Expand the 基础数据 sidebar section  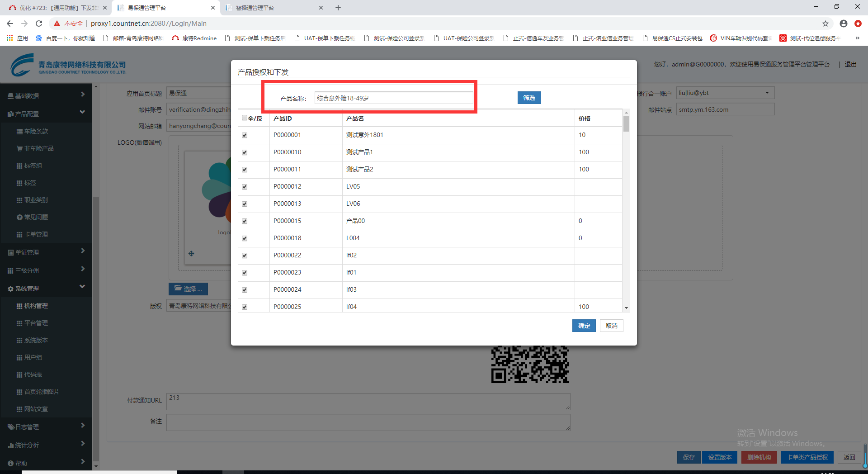coord(46,95)
